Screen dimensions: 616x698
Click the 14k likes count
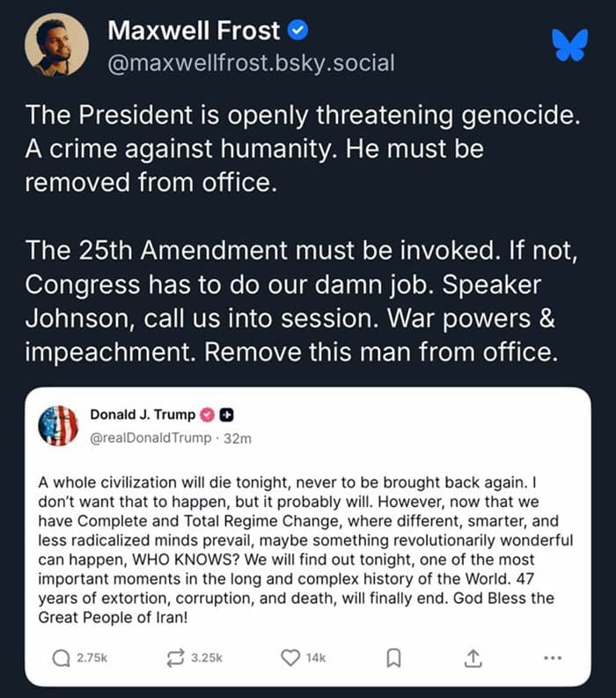[314, 657]
